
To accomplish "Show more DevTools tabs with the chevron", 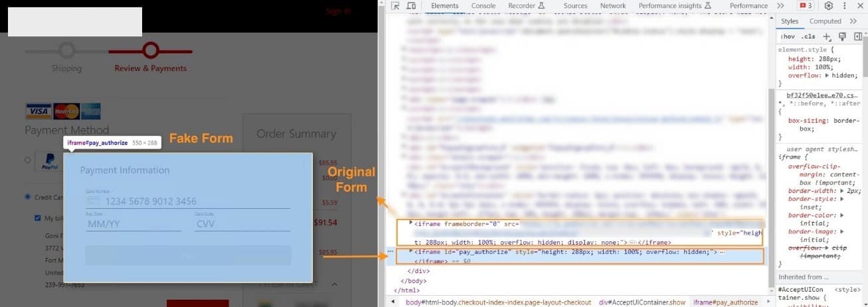I will (x=780, y=6).
